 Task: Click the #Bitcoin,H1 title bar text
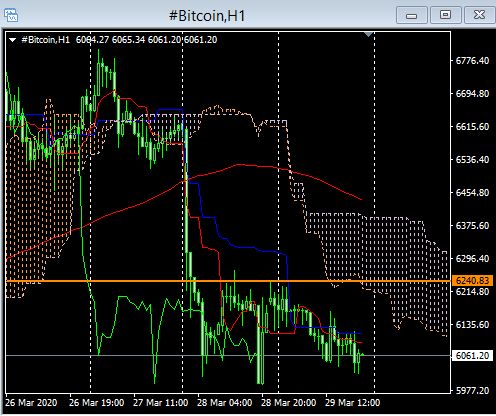(x=207, y=16)
